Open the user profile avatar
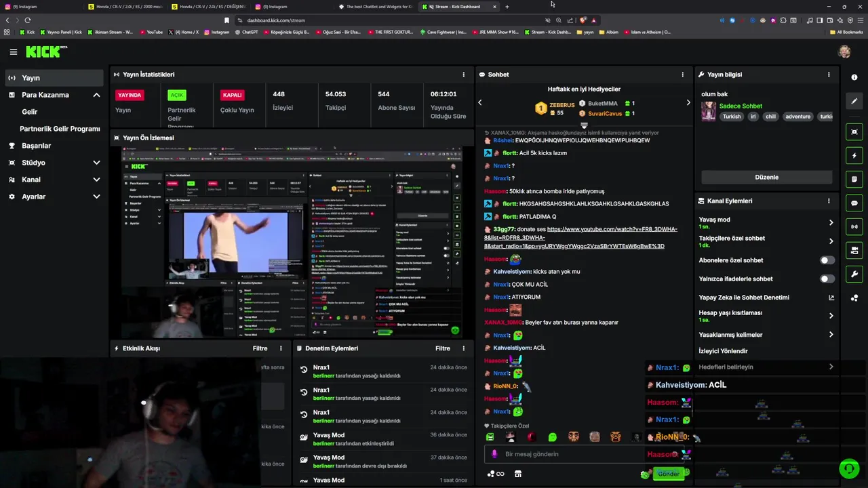The height and width of the screenshot is (488, 868). coord(844,52)
